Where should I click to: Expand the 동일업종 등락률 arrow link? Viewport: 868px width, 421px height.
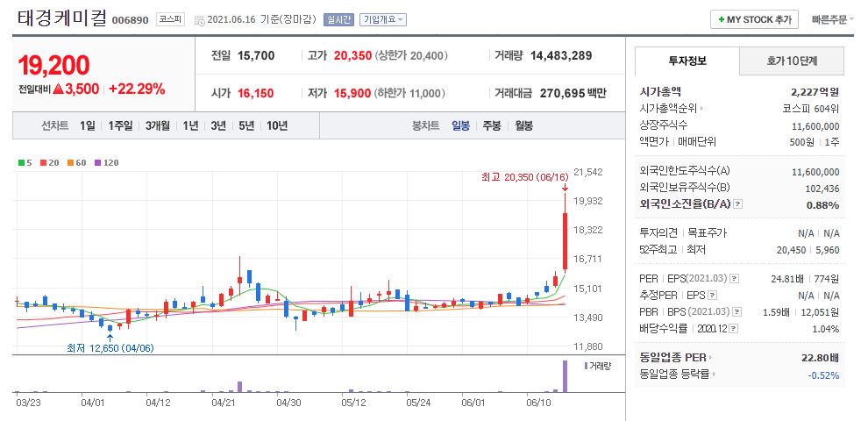[x=713, y=375]
